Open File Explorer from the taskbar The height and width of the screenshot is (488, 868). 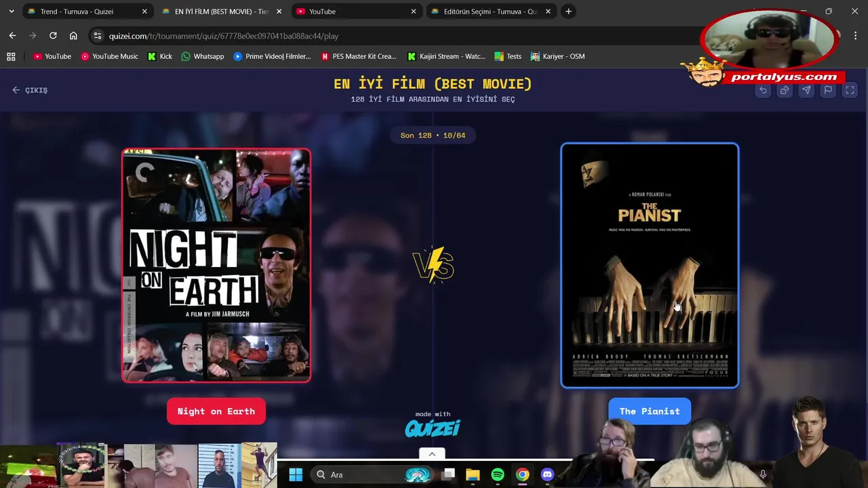point(473,475)
